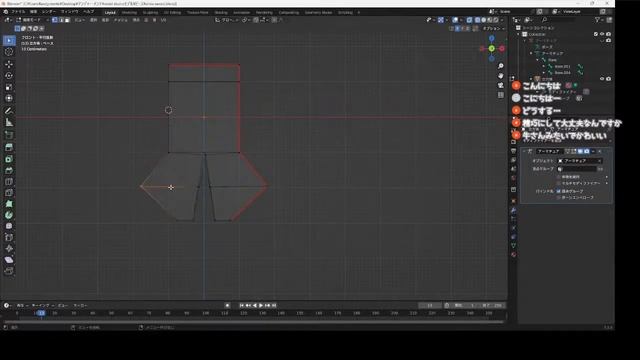This screenshot has width=640, height=360.
Task: Enable vertex select mode
Action: coord(55,20)
